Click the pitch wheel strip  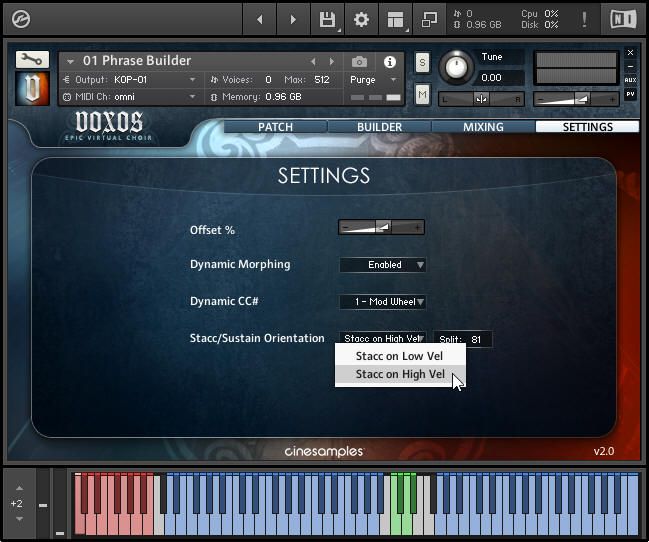[x=43, y=503]
